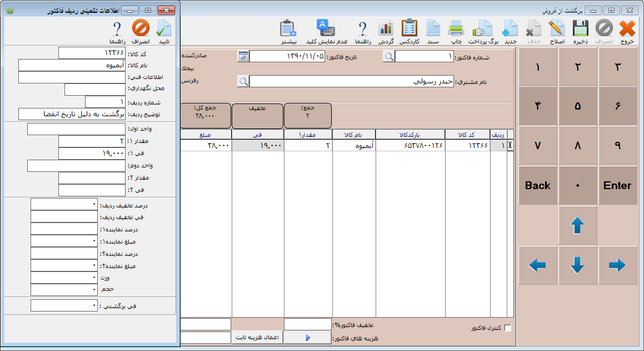Toggle the کنترل فاکتور checkbox
The height and width of the screenshot is (351, 644).
[507, 328]
